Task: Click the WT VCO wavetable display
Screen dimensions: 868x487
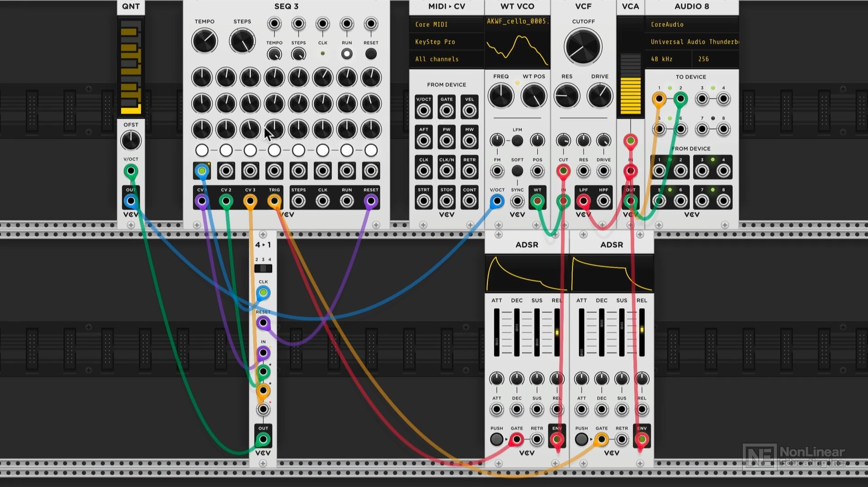Action: click(x=517, y=42)
